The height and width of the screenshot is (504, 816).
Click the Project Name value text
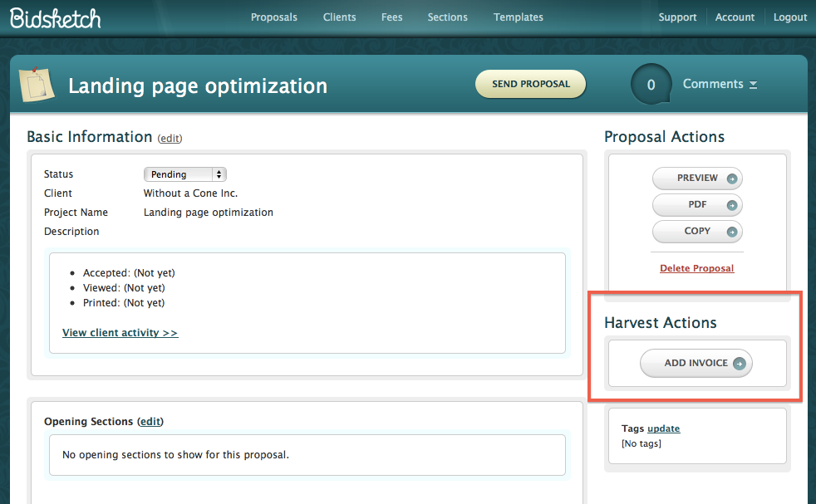click(x=209, y=213)
